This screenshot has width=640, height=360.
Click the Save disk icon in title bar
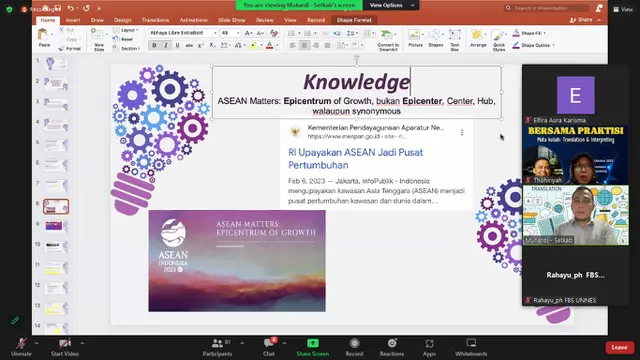point(58,8)
